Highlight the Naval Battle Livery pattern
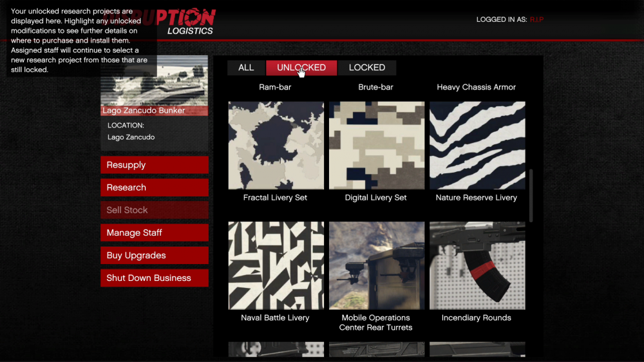This screenshot has width=644, height=362. click(x=276, y=265)
